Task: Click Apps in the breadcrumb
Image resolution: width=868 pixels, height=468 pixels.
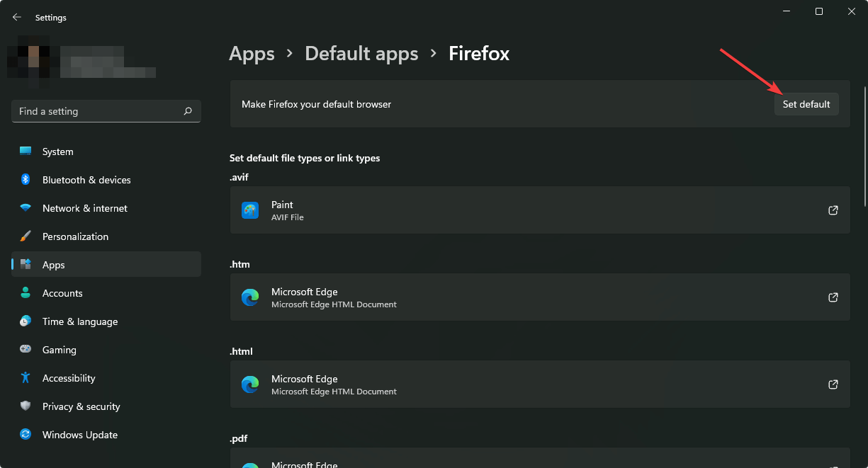Action: pyautogui.click(x=252, y=53)
